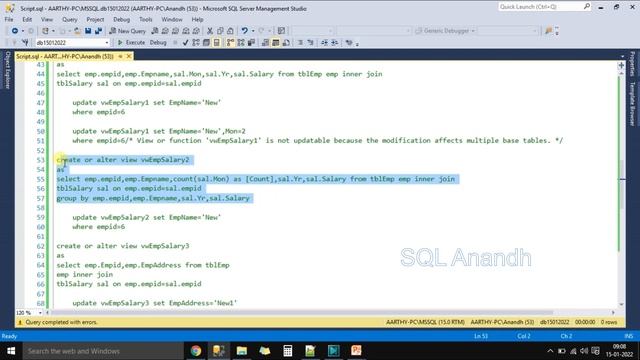Image resolution: width=640 pixels, height=360 pixels.
Task: Click the navigate backward circle icon
Action: pyautogui.click(x=15, y=31)
